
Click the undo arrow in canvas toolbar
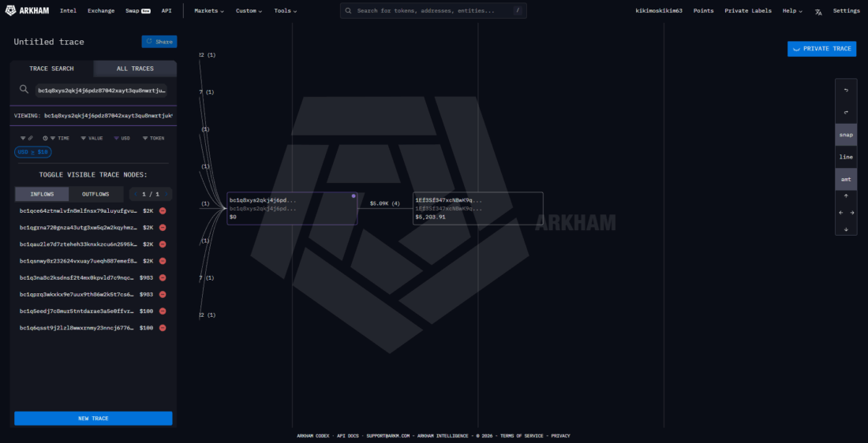[846, 90]
